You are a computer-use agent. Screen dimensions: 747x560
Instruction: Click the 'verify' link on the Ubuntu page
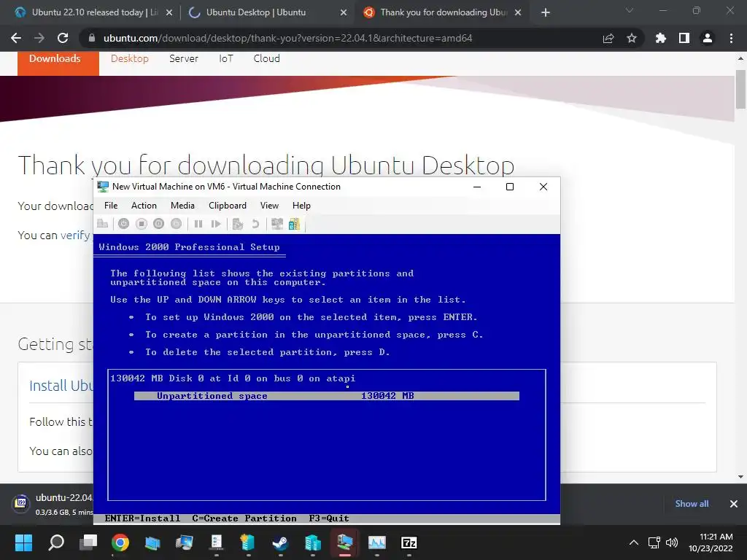(75, 236)
